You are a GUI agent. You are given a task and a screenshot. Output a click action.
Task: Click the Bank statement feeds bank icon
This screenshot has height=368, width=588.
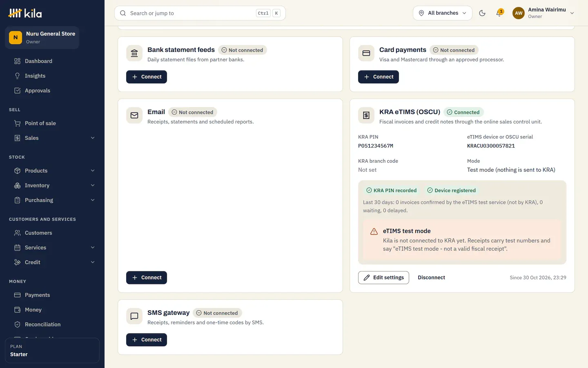134,53
